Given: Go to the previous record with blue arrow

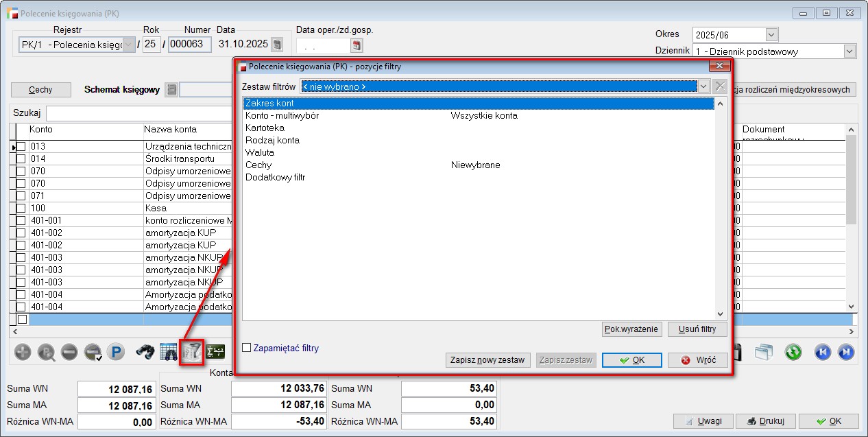Looking at the screenshot, I should [x=823, y=352].
